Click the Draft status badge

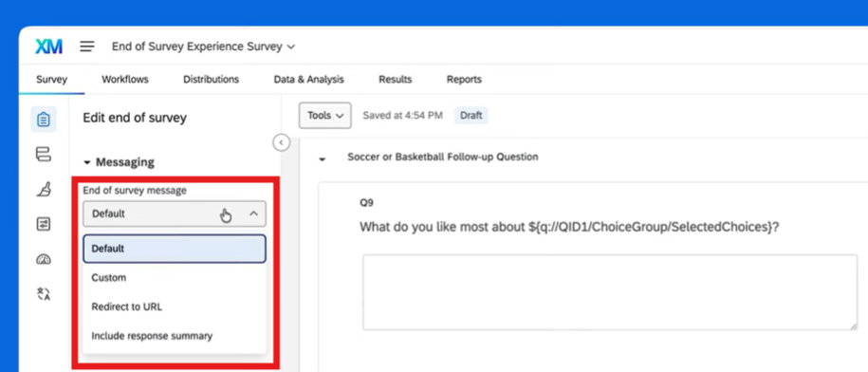coord(471,116)
